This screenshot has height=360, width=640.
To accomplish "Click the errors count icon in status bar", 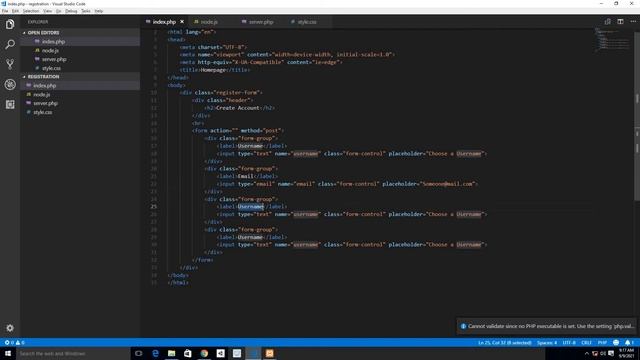I will tap(7, 342).
